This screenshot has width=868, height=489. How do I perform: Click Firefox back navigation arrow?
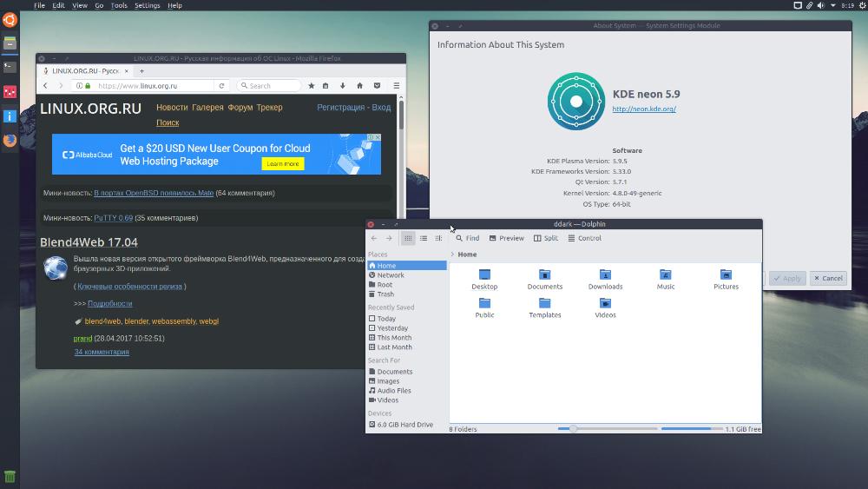coord(45,86)
